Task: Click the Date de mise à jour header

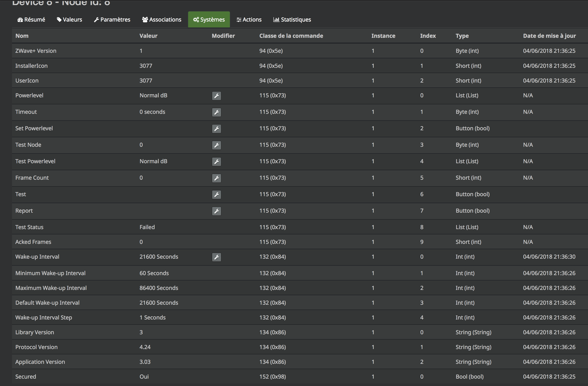Action: (x=549, y=36)
